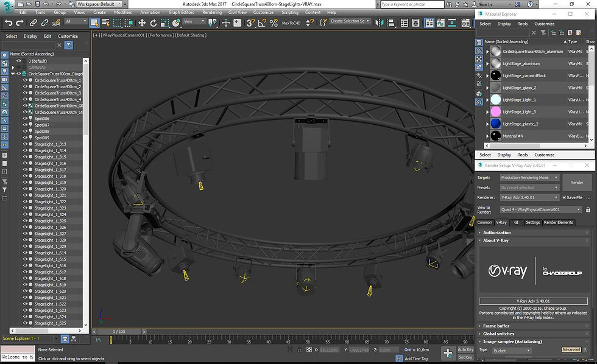Select the StageLight_1_318 item in Scene Explorer
Screen dimensions: 597x364
[52, 176]
